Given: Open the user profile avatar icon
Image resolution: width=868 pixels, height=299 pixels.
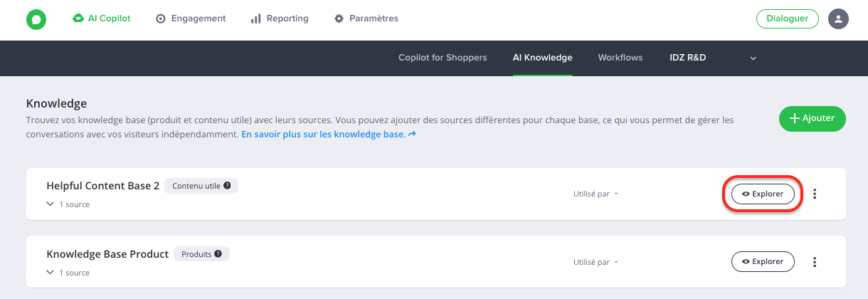Looking at the screenshot, I should coord(839,19).
